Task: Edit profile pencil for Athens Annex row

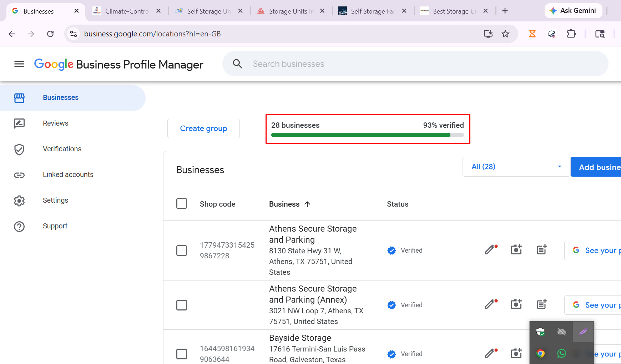Action: 491,304
